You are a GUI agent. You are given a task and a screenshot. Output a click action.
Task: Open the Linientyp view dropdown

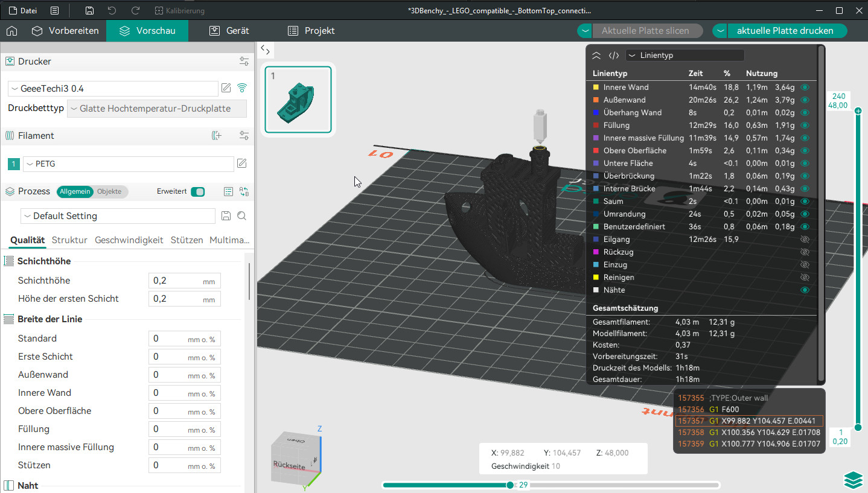(685, 56)
